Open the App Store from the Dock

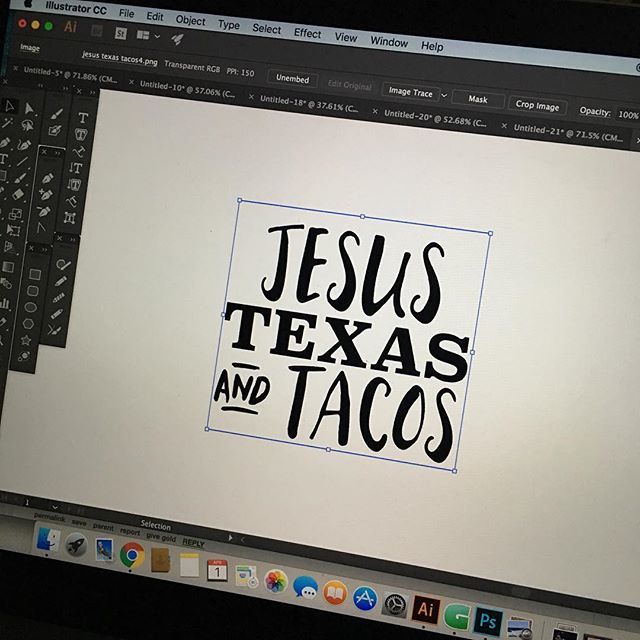click(x=364, y=598)
